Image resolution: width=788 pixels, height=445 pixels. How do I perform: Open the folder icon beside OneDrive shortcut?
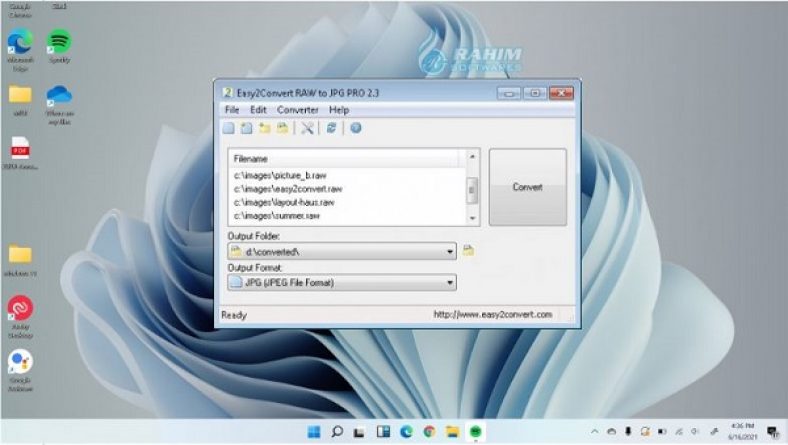point(20,101)
